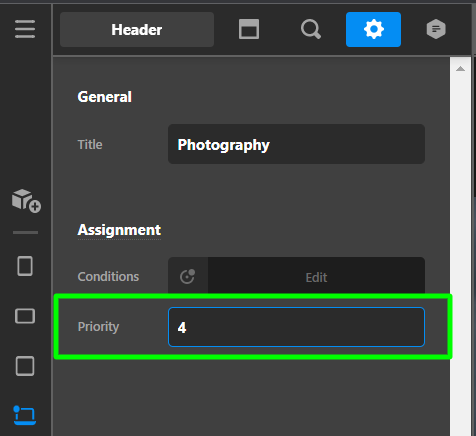Select the active blue laptop preview icon

25,415
